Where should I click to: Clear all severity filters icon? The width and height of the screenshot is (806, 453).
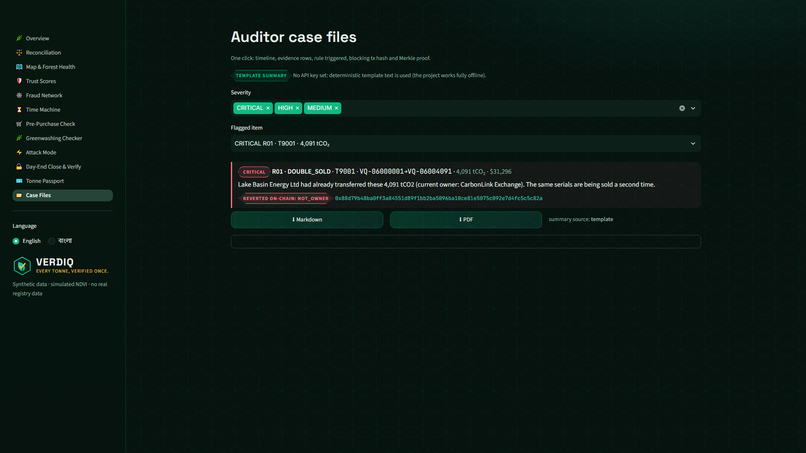pyautogui.click(x=682, y=108)
